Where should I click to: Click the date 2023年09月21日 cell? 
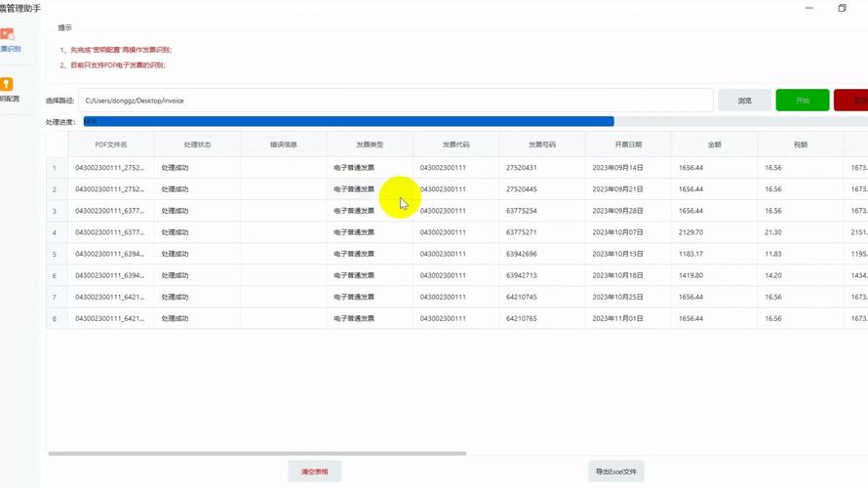pos(628,189)
